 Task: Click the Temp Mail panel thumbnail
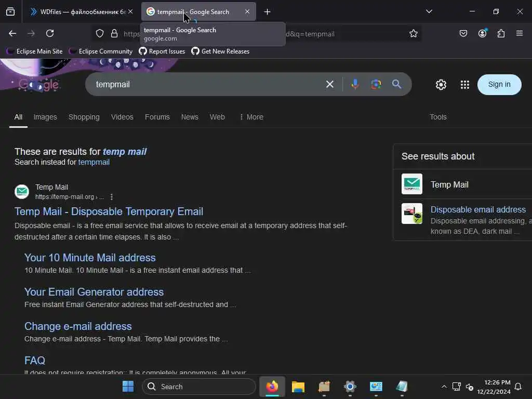412,184
